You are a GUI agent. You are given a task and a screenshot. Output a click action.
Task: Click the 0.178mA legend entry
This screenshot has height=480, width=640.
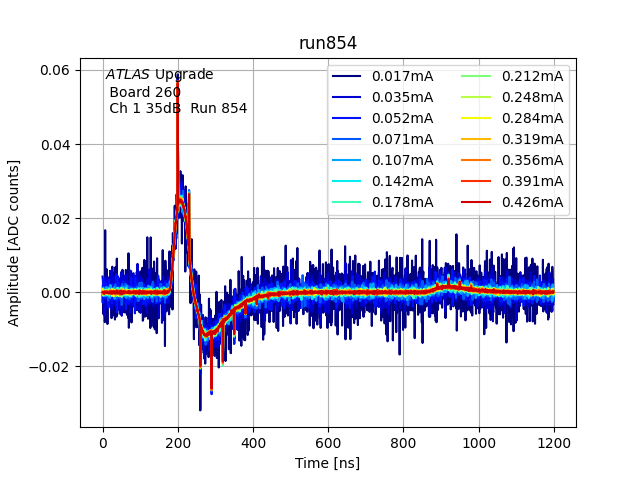(x=402, y=202)
